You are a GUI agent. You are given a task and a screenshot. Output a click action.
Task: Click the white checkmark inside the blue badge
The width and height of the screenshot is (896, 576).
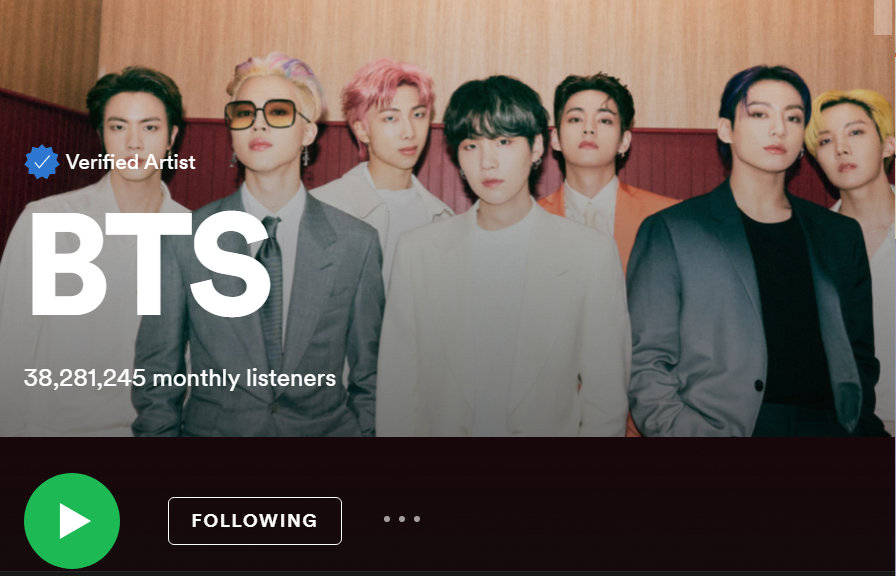coord(42,162)
